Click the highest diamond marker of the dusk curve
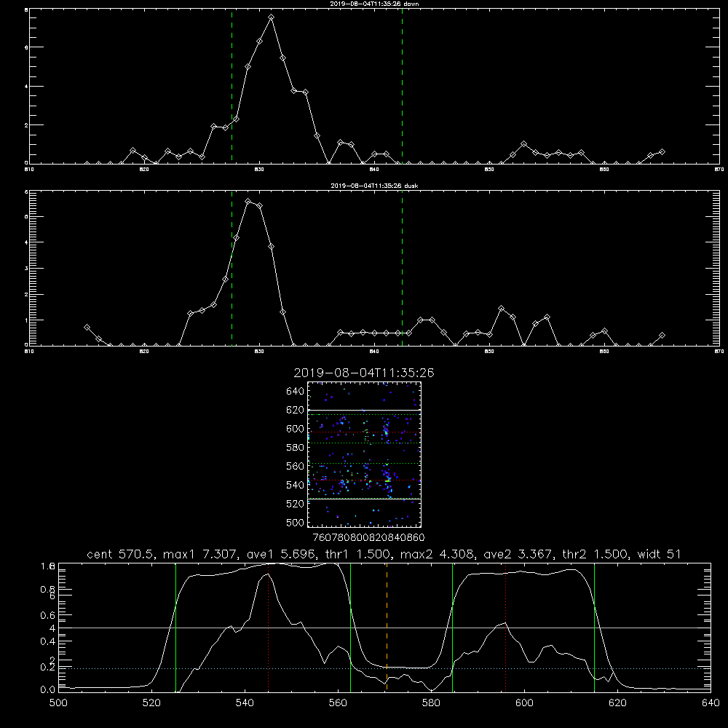Image resolution: width=728 pixels, height=728 pixels. 248,202
